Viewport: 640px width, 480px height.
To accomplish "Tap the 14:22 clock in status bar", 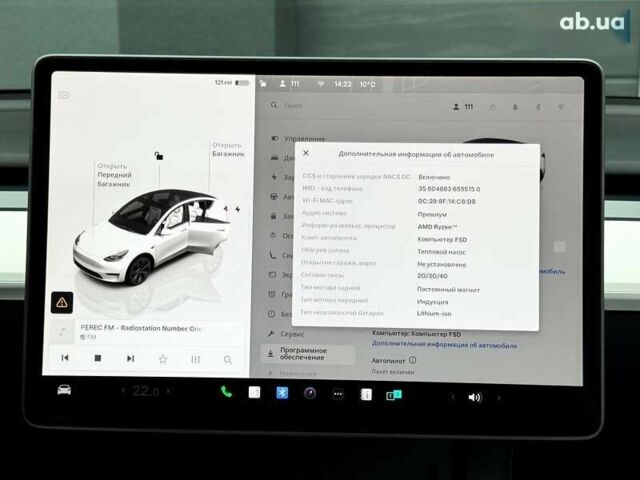I will tap(343, 84).
